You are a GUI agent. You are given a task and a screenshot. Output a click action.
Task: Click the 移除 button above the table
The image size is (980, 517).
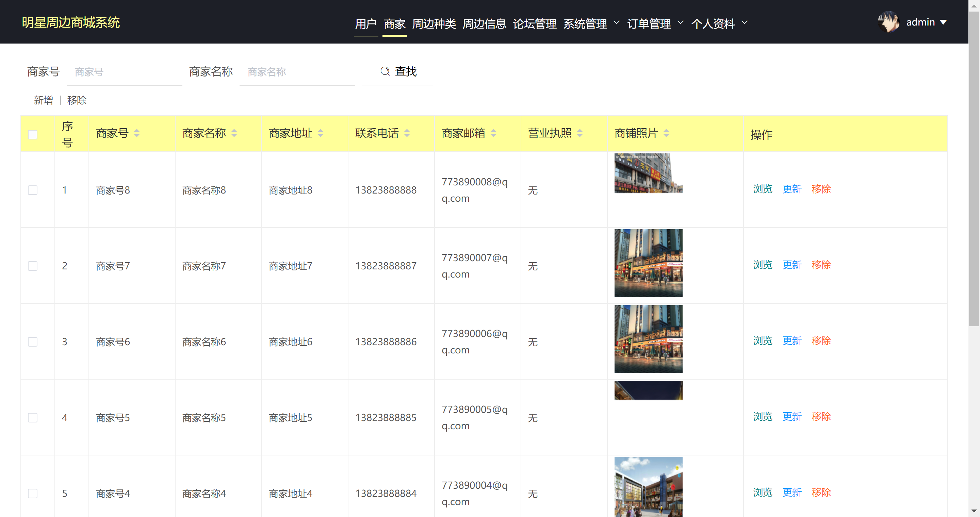[77, 100]
